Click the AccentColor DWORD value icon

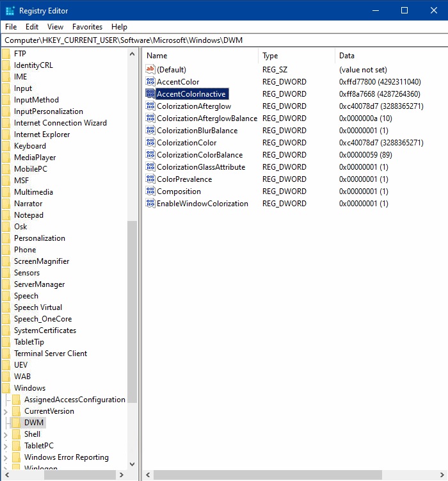point(150,81)
